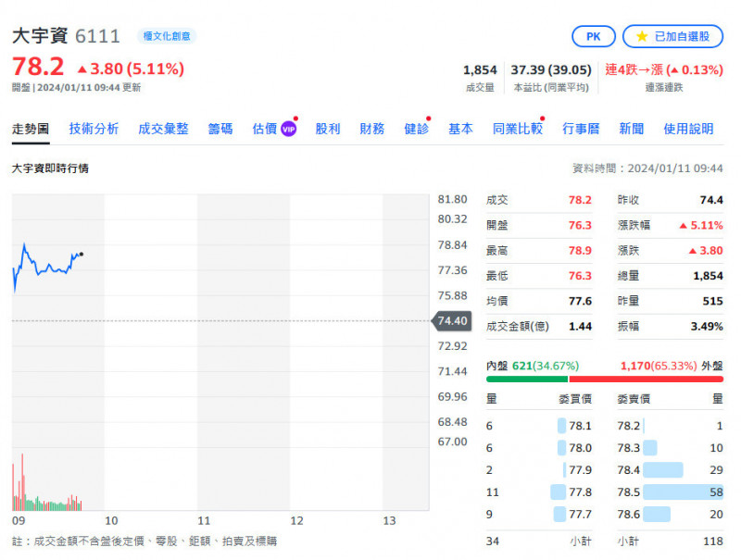741x560 pixels.
Task: Open the 籌碼 tab
Action: click(220, 129)
